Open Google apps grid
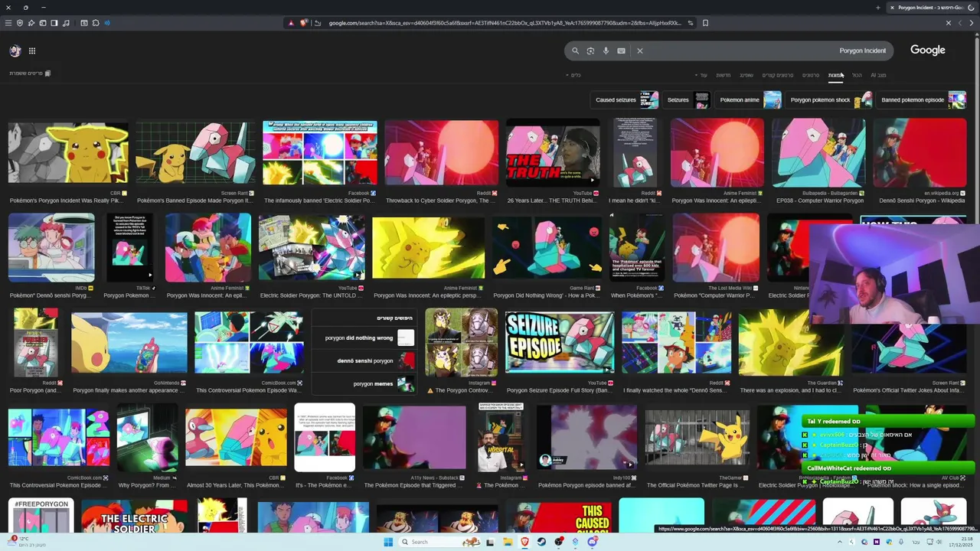Image resolution: width=980 pixels, height=551 pixels. click(32, 51)
